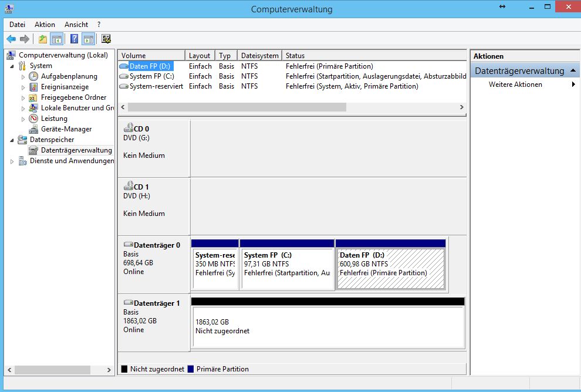Open the Ansicht menu
Screen dimensions: 581x392
[x=76, y=25]
